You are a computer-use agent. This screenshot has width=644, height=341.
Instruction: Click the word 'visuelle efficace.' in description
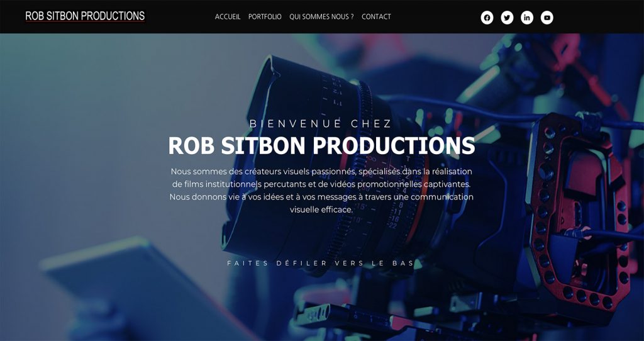pos(321,210)
